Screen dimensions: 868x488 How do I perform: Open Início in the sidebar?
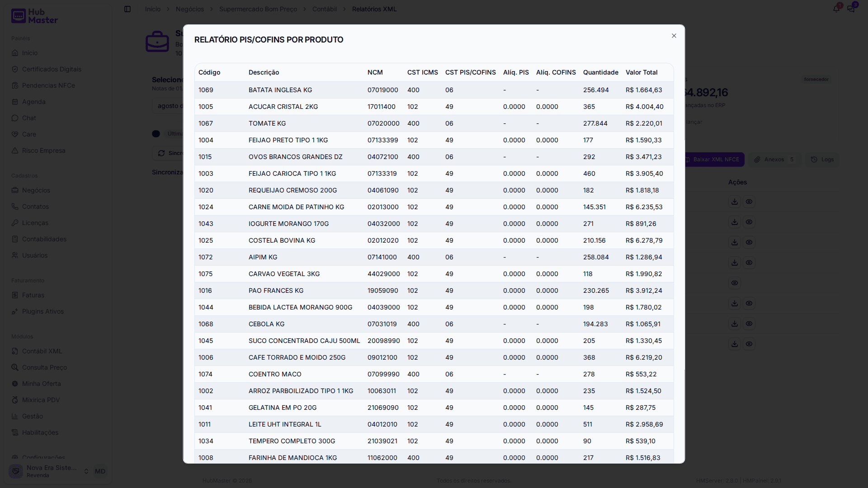click(x=30, y=53)
